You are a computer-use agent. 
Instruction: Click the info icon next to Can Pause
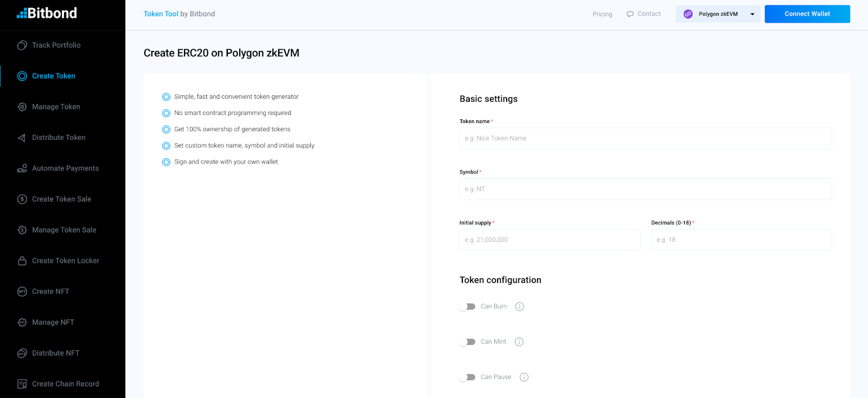tap(524, 377)
